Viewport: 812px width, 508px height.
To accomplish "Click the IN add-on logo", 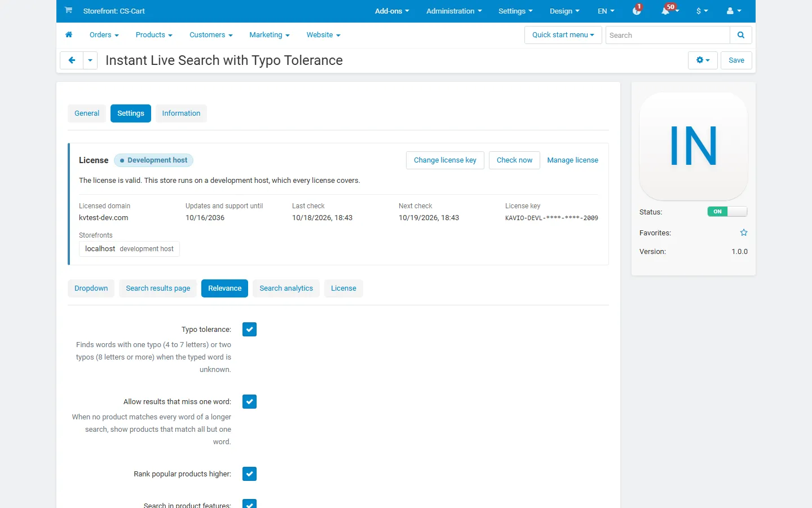I will click(x=694, y=147).
